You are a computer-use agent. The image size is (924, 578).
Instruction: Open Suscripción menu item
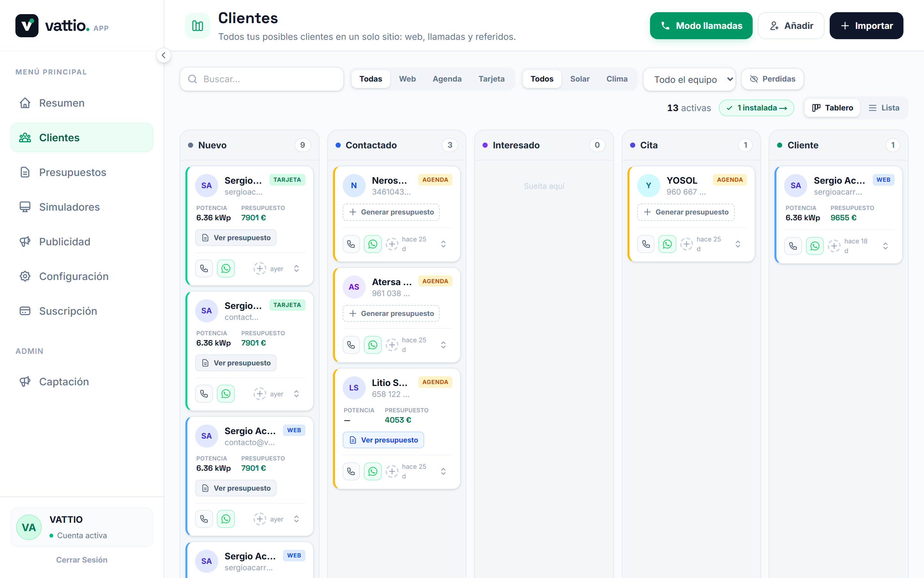coord(82,311)
